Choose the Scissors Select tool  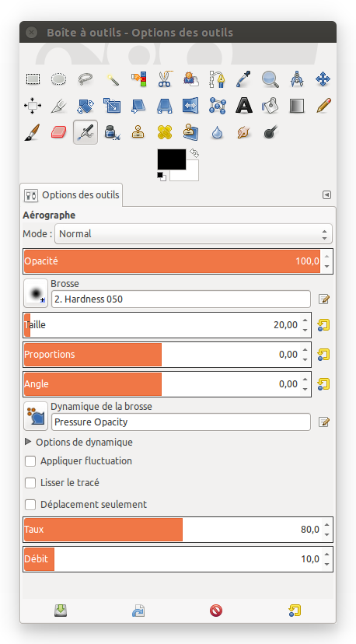(x=165, y=79)
